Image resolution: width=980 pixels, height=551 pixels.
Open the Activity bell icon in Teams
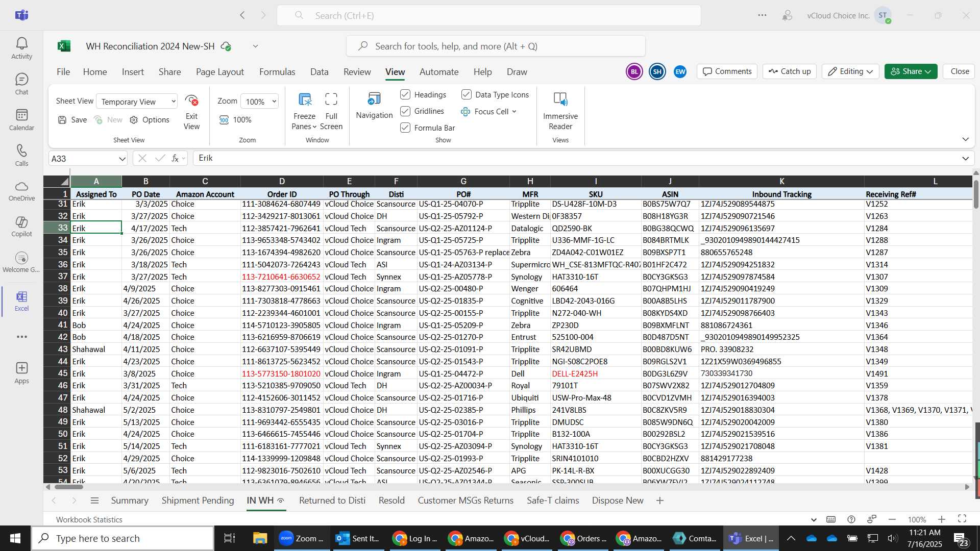(x=21, y=48)
